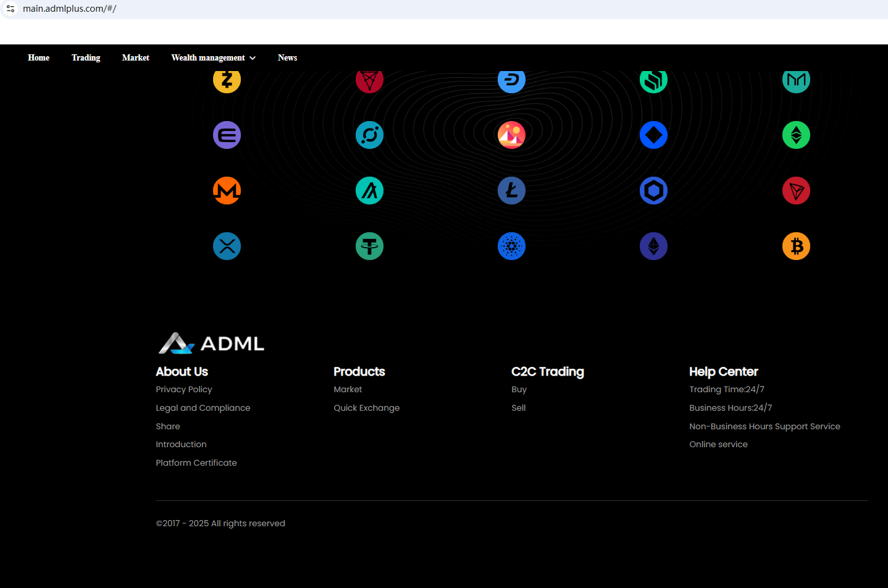Select Market in the top navigation

tap(136, 57)
